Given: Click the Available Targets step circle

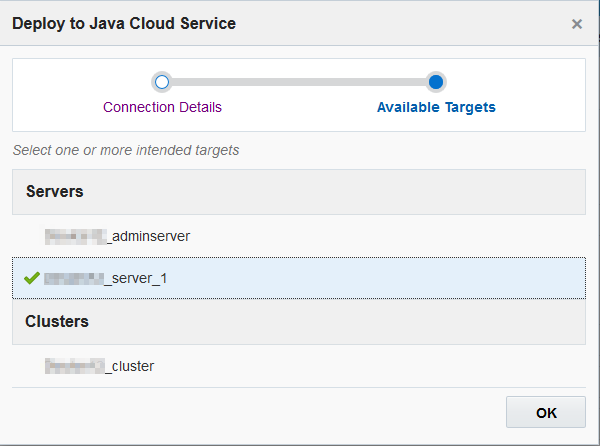Looking at the screenshot, I should click(x=436, y=82).
